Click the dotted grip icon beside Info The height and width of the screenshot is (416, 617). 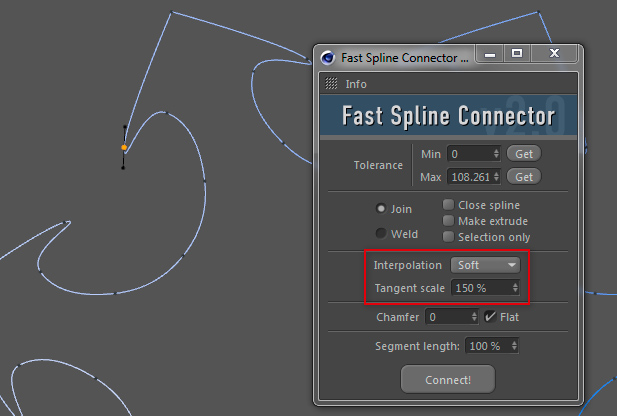(x=331, y=83)
